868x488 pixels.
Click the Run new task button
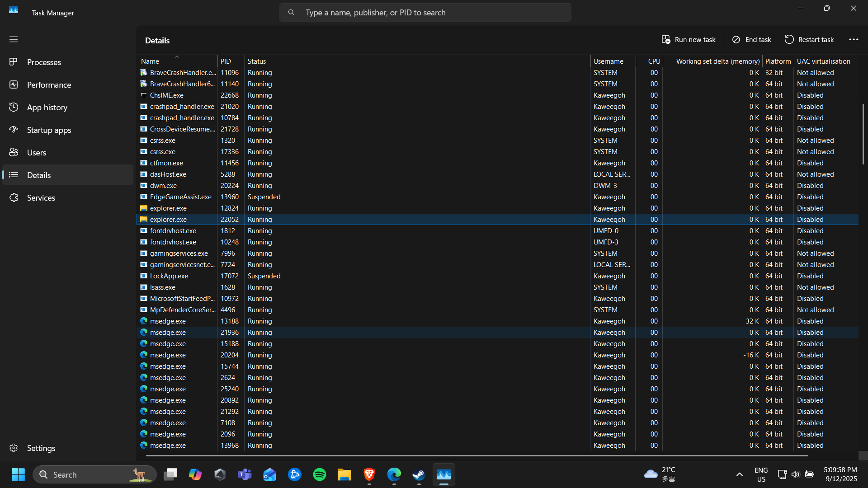(x=688, y=40)
